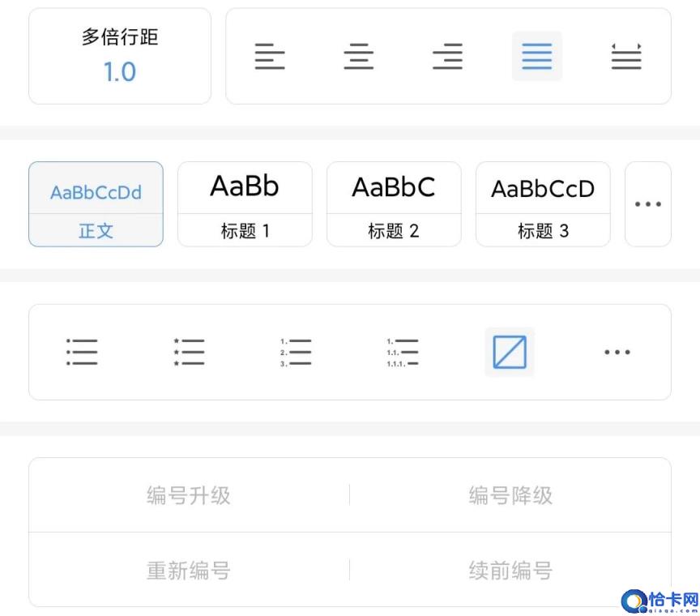700x616 pixels.
Task: Switch to the 标题 1 heading style
Action: [245, 203]
